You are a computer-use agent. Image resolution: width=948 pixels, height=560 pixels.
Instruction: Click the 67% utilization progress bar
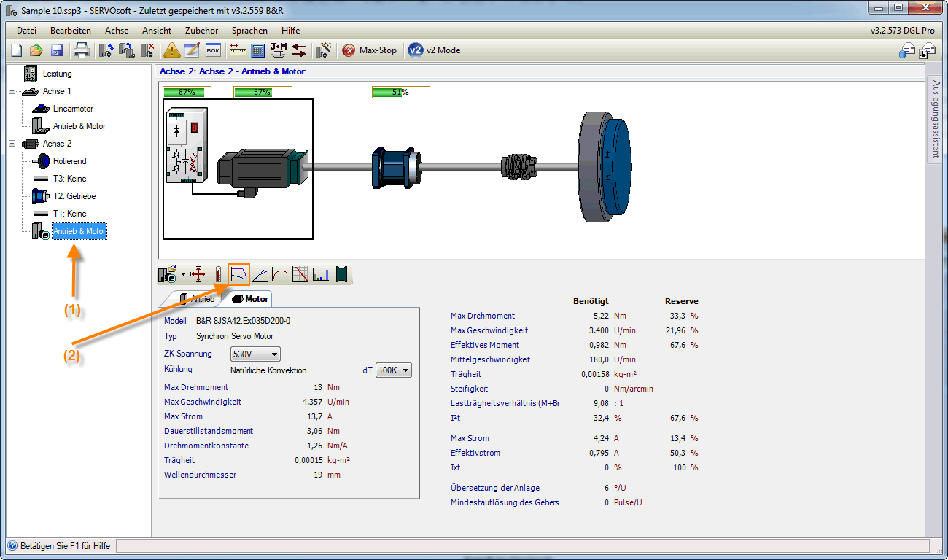[263, 92]
